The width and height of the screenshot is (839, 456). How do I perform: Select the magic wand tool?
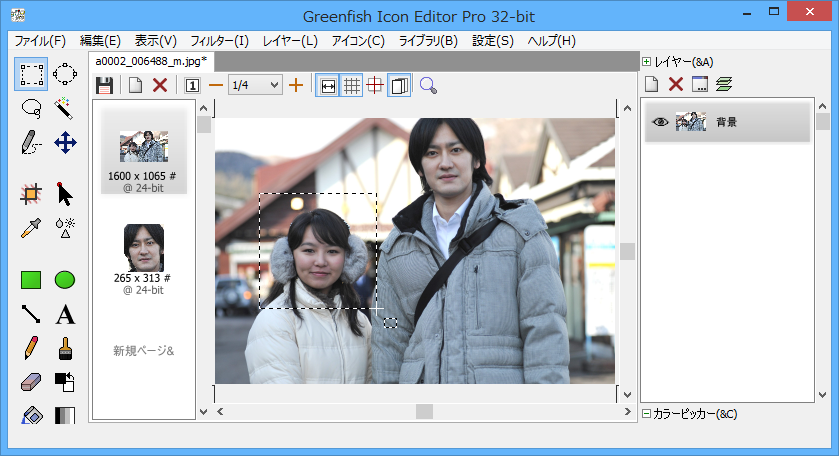tap(65, 107)
